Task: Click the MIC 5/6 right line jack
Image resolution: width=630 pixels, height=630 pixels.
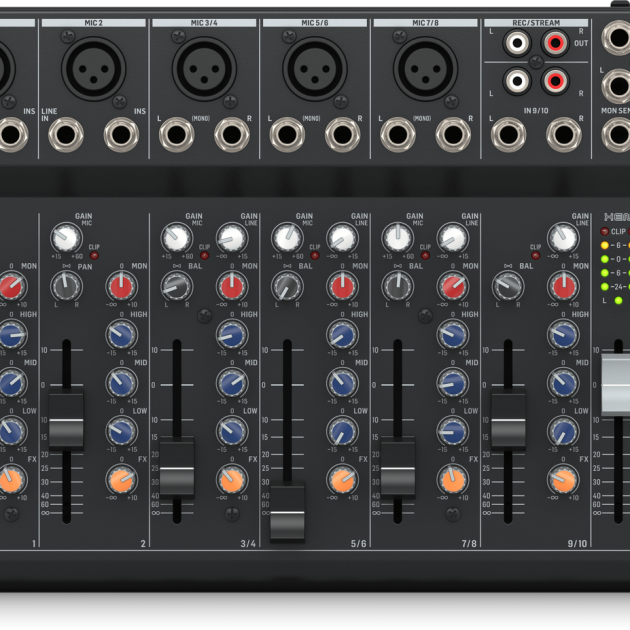Action: click(342, 135)
